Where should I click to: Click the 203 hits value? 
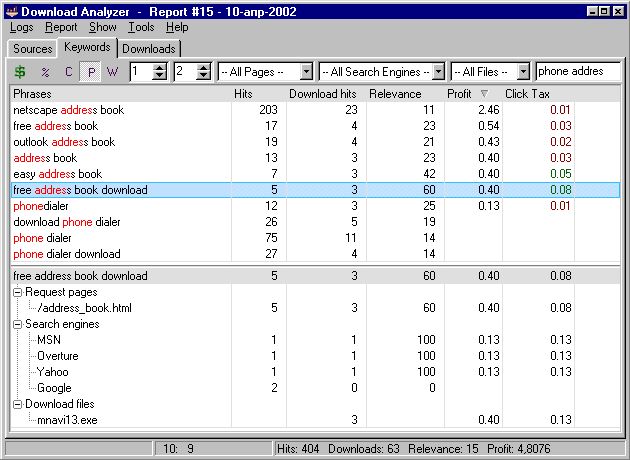click(x=268, y=110)
